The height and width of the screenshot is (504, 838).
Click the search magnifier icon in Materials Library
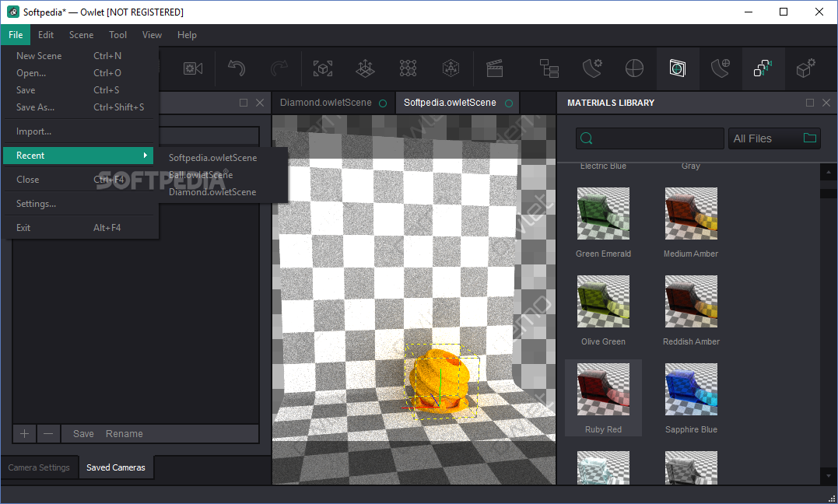(586, 138)
